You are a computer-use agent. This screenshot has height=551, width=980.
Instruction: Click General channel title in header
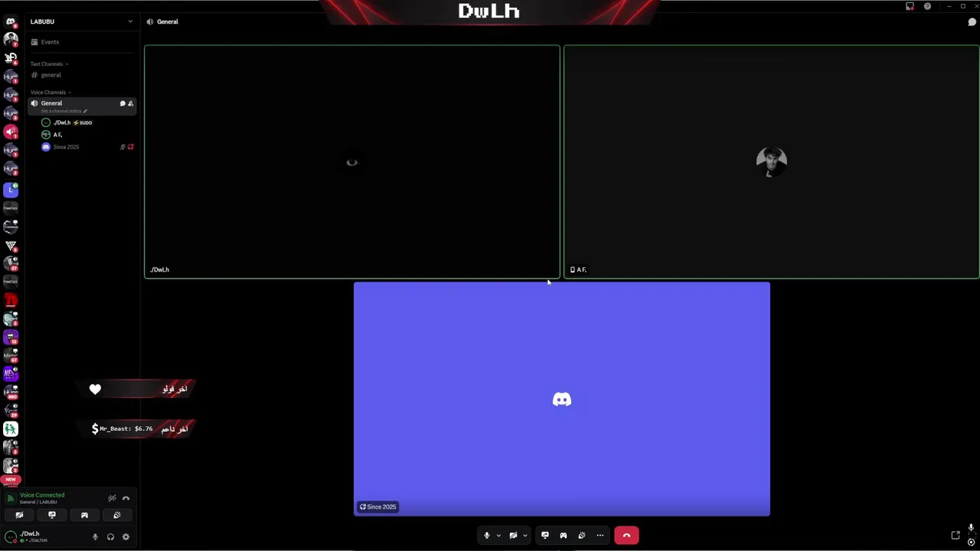pos(167,21)
